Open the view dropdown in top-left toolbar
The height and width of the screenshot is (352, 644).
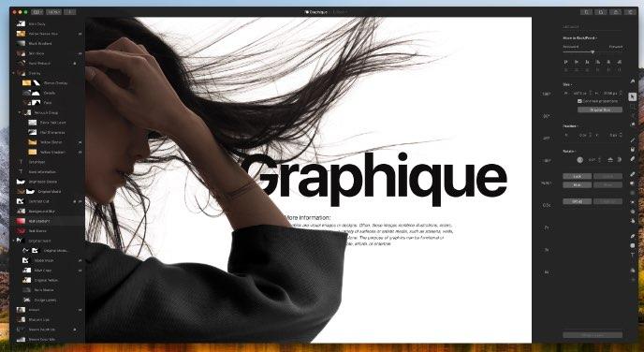click(x=37, y=12)
